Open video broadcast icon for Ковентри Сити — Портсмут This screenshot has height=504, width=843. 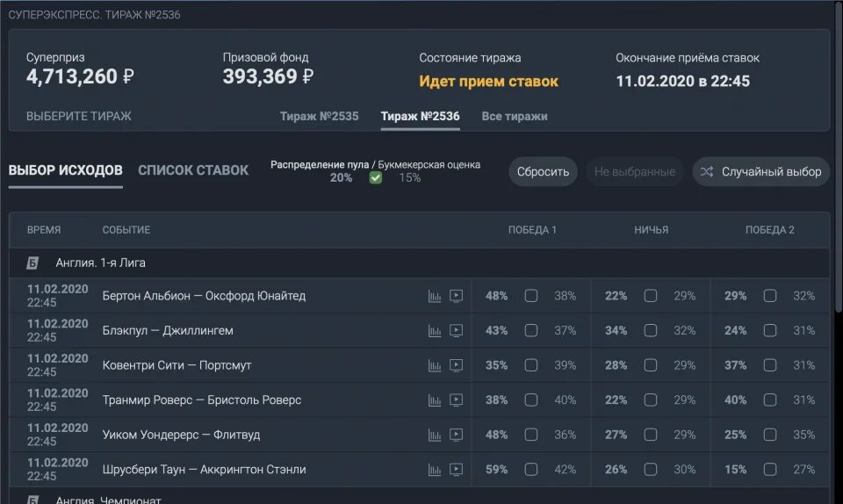(456, 365)
